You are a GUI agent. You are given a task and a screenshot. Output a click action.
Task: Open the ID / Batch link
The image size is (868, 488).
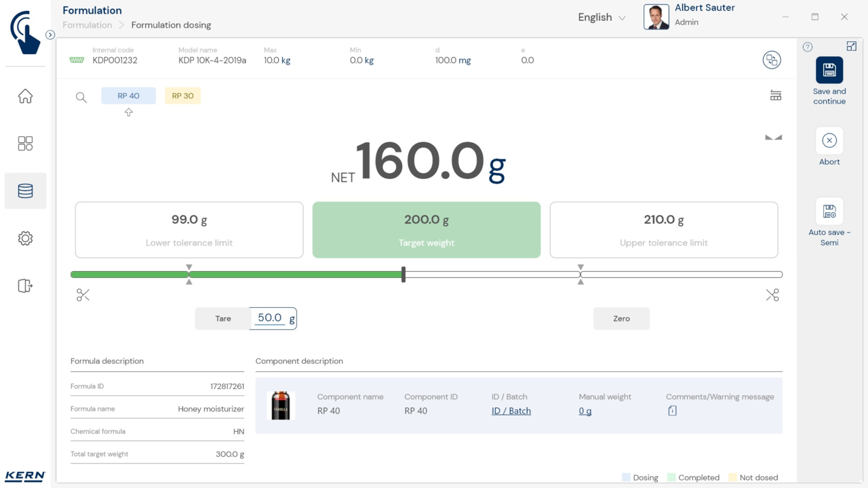point(511,411)
